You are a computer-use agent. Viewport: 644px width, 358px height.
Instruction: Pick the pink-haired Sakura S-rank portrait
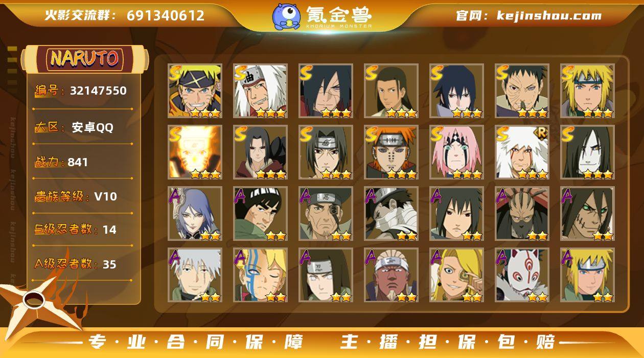click(x=456, y=152)
